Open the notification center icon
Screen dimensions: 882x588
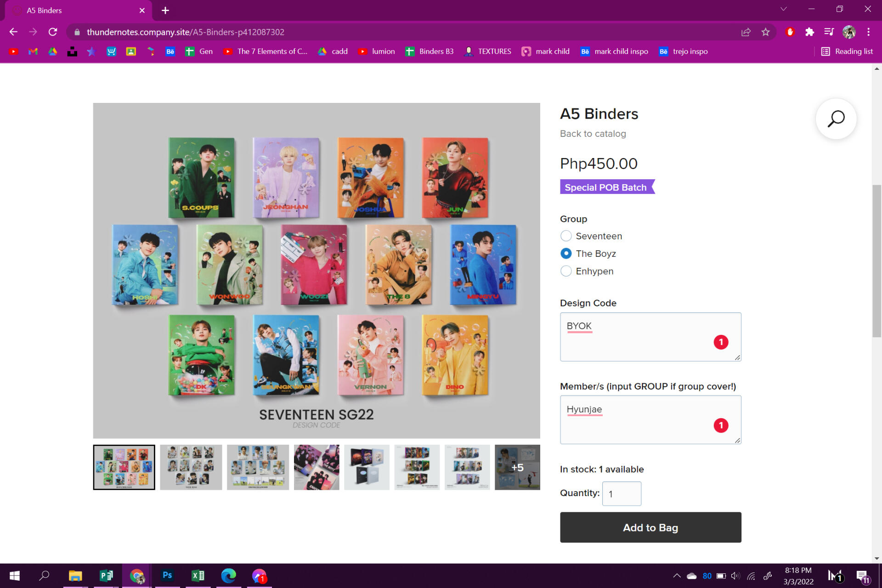coord(863,576)
